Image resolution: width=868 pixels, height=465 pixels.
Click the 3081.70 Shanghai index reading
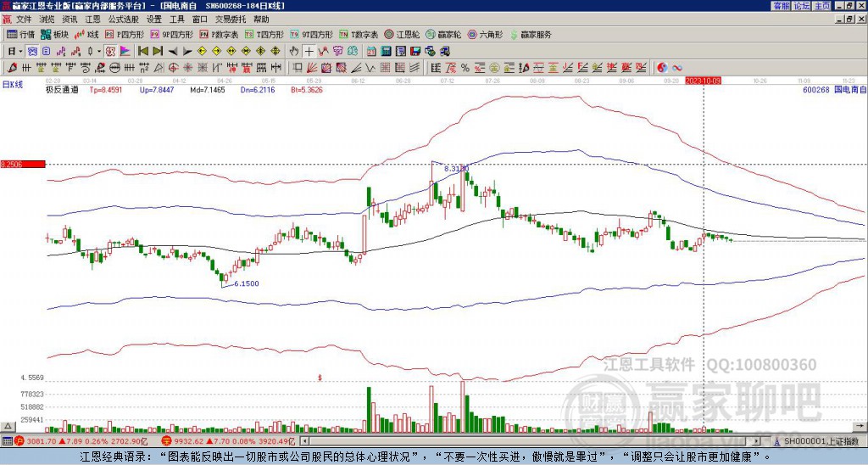42,441
